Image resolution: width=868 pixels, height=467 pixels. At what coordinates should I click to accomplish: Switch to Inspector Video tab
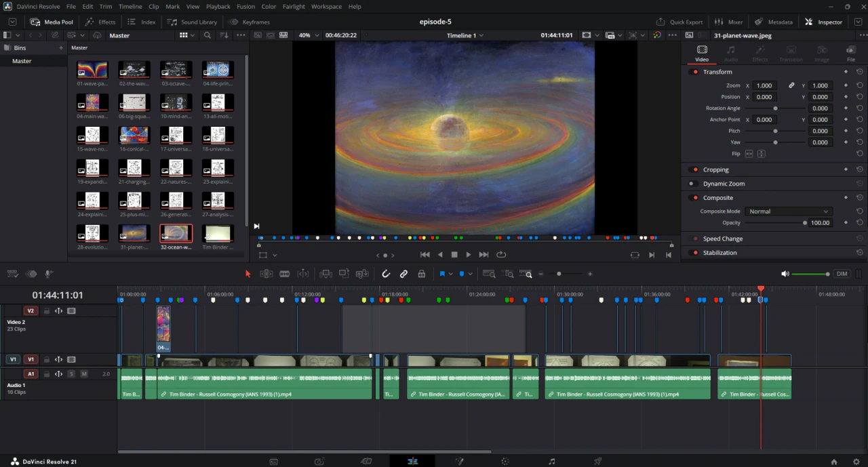pos(702,53)
